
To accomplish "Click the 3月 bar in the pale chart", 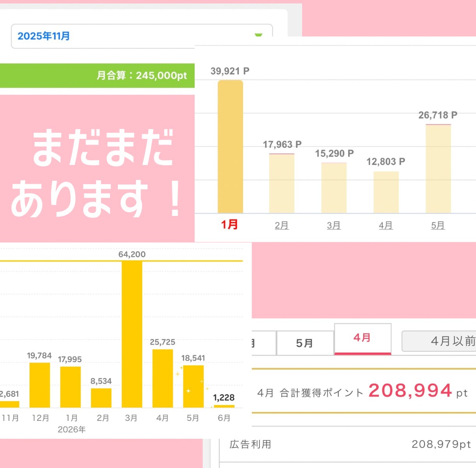I will tap(334, 188).
